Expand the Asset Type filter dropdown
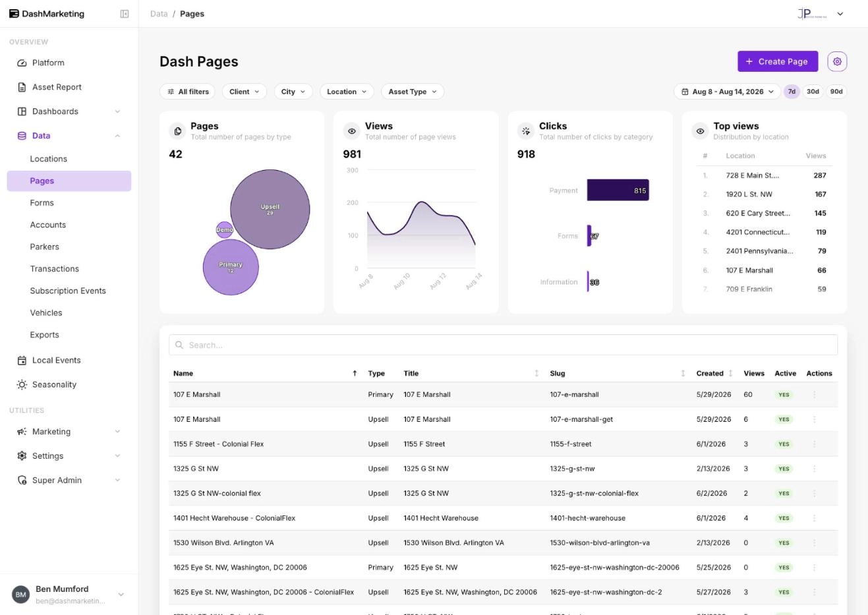 click(413, 92)
